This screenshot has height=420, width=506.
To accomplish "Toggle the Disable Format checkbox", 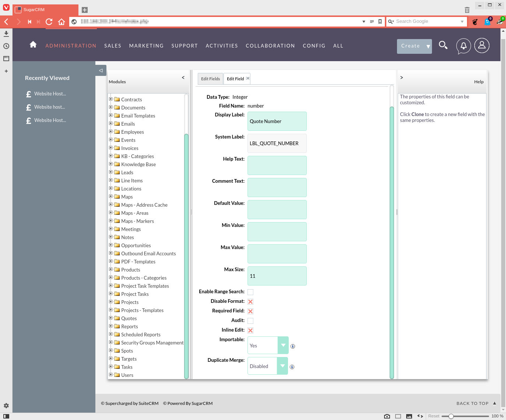I will pyautogui.click(x=250, y=302).
